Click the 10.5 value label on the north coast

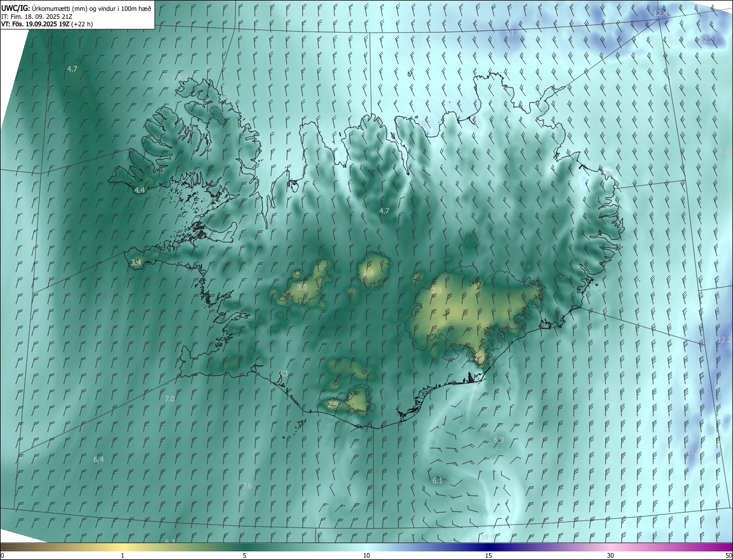424,124
